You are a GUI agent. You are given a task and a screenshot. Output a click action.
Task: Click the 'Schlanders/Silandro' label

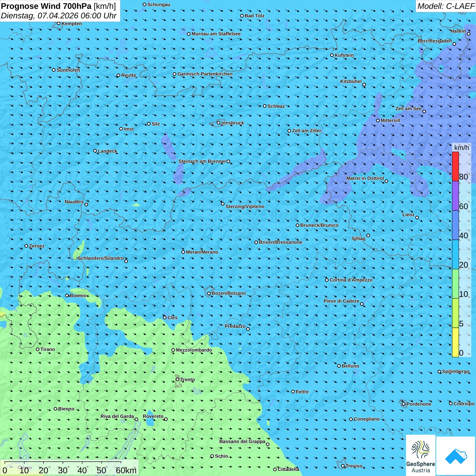point(101,258)
